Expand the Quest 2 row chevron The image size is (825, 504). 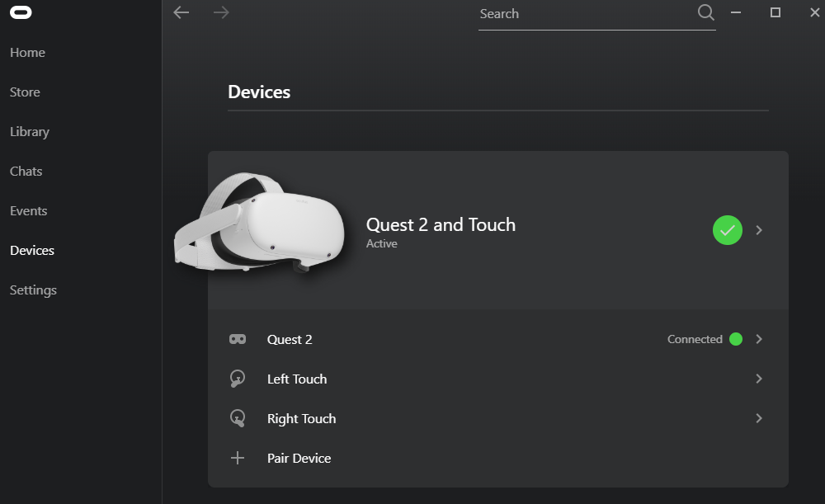pos(759,339)
